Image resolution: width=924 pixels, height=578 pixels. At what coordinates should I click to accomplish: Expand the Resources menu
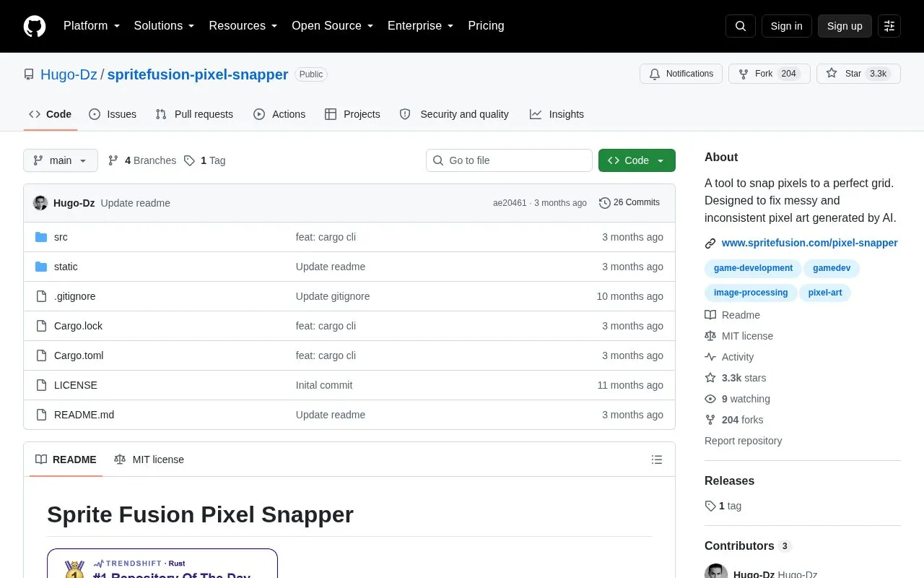click(243, 26)
